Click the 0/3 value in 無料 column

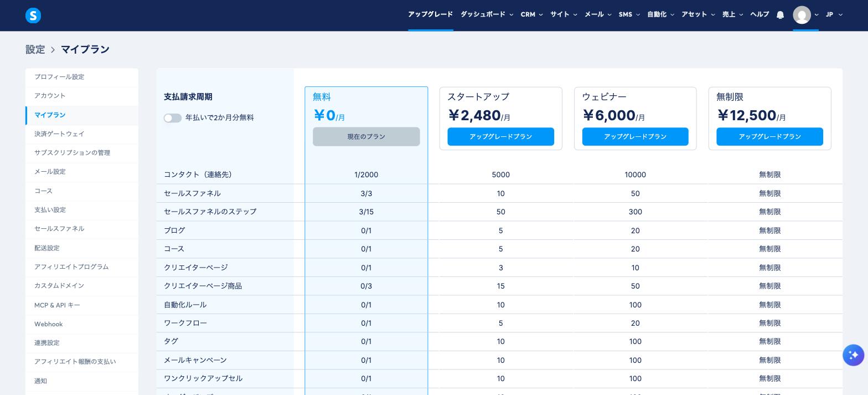(366, 286)
